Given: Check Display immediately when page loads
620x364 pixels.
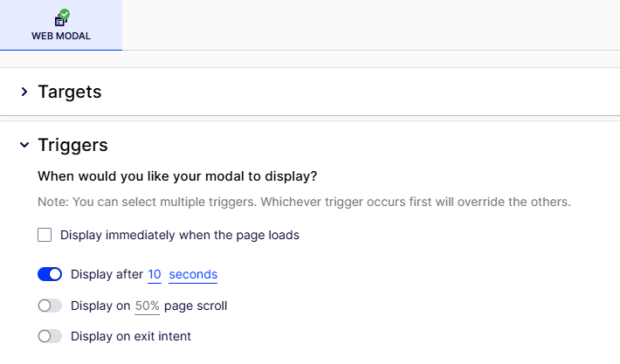Looking at the screenshot, I should 45,235.
